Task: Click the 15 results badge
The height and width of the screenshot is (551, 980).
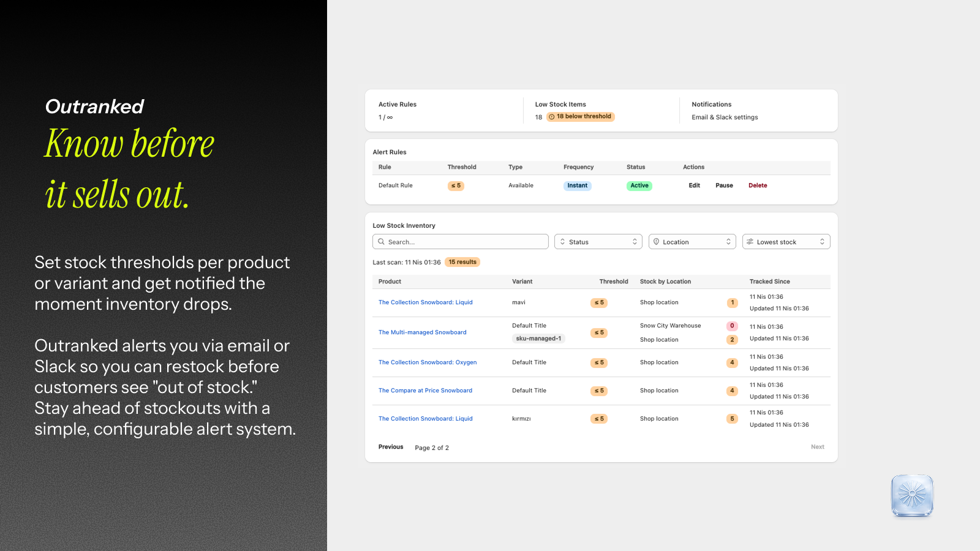Action: click(x=462, y=262)
